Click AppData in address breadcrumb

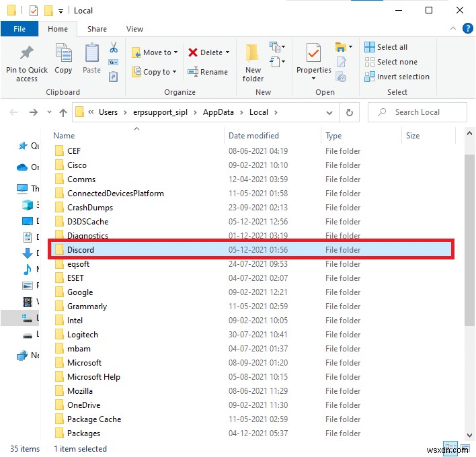[x=219, y=112]
